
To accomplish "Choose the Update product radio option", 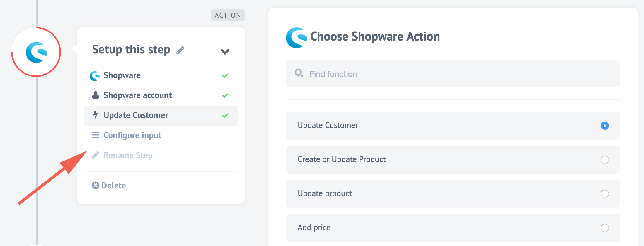I will click(x=604, y=194).
